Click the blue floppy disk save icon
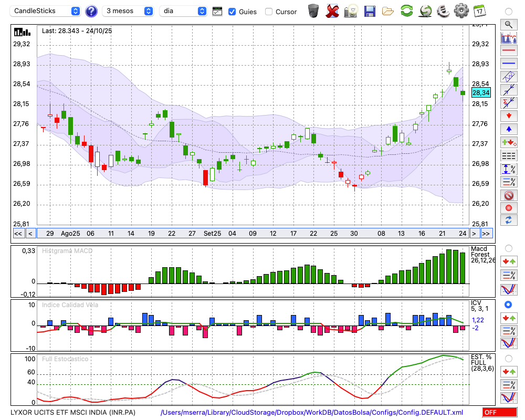 click(370, 10)
